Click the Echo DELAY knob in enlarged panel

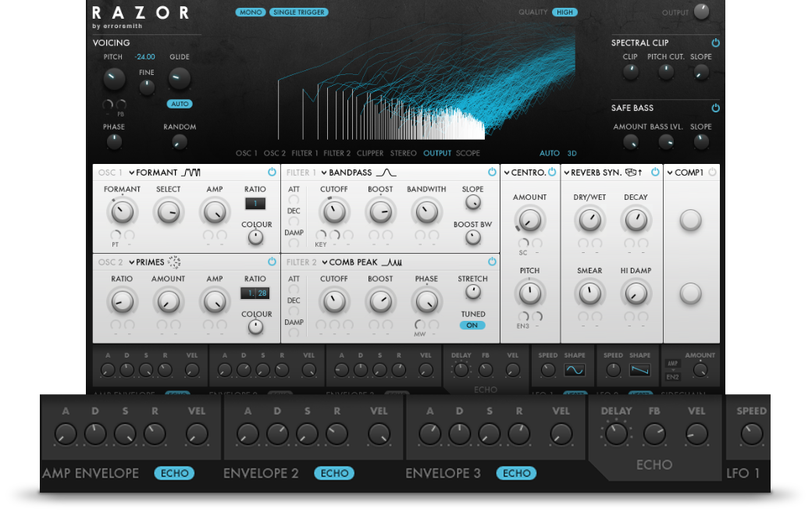[616, 434]
